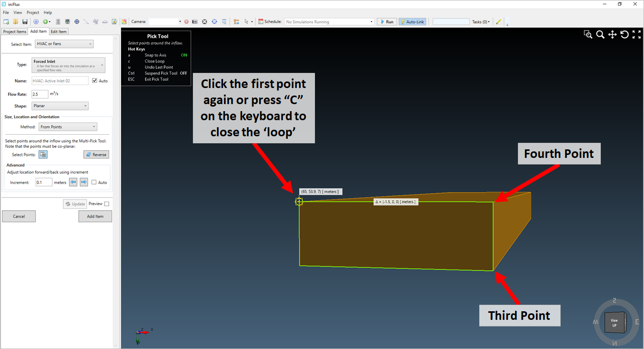644x349 pixels.
Task: Tick the Auto increment checkbox
Action: click(94, 183)
